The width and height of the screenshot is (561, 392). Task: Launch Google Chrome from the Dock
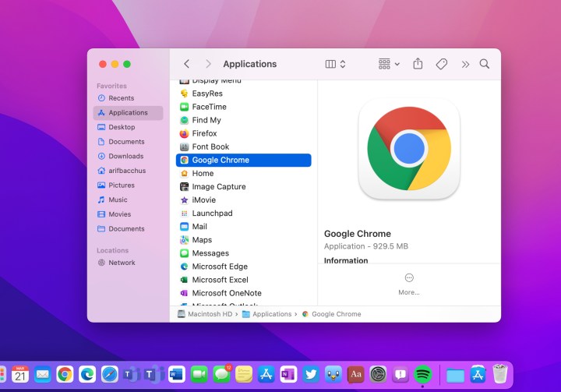click(x=65, y=374)
